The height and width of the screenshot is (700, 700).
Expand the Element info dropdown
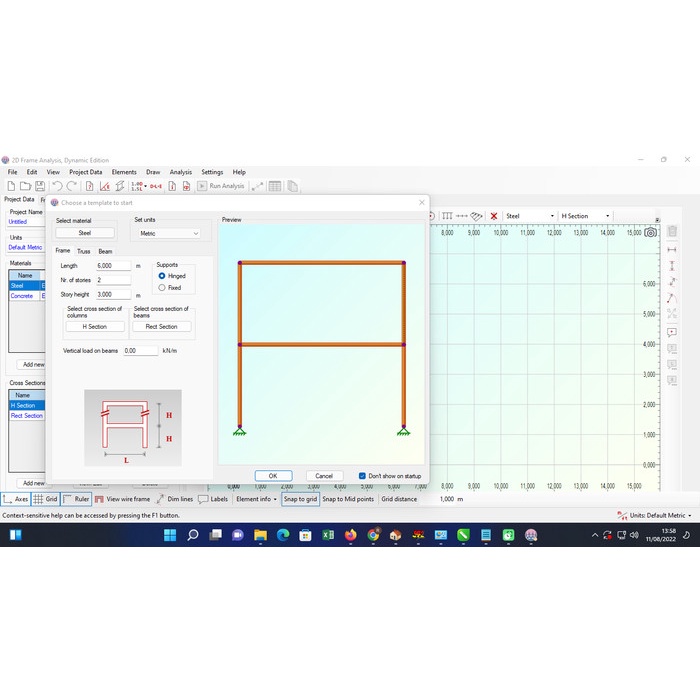coord(257,499)
